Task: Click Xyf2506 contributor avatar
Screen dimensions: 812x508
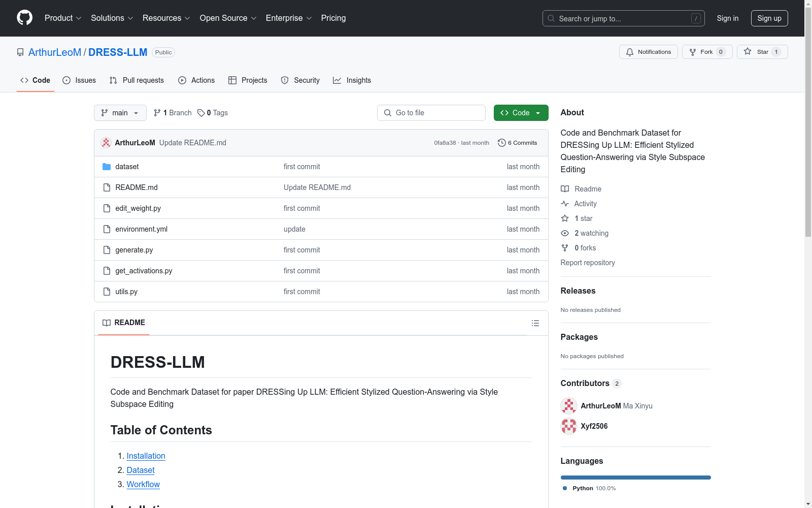Action: 569,426
